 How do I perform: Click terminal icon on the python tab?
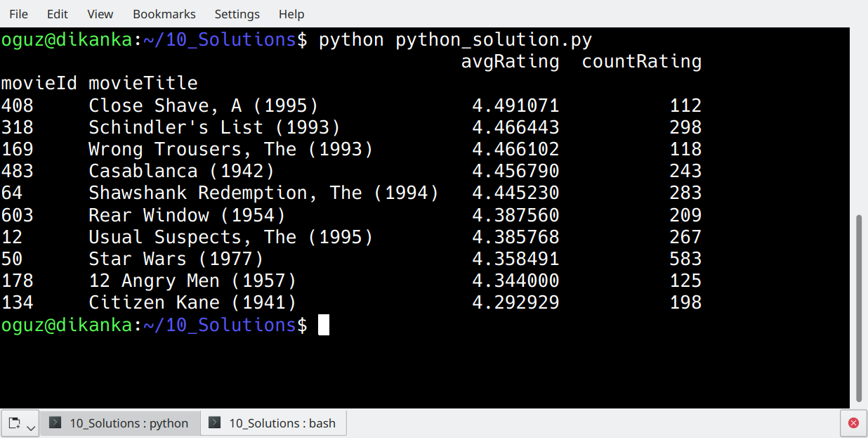(56, 423)
